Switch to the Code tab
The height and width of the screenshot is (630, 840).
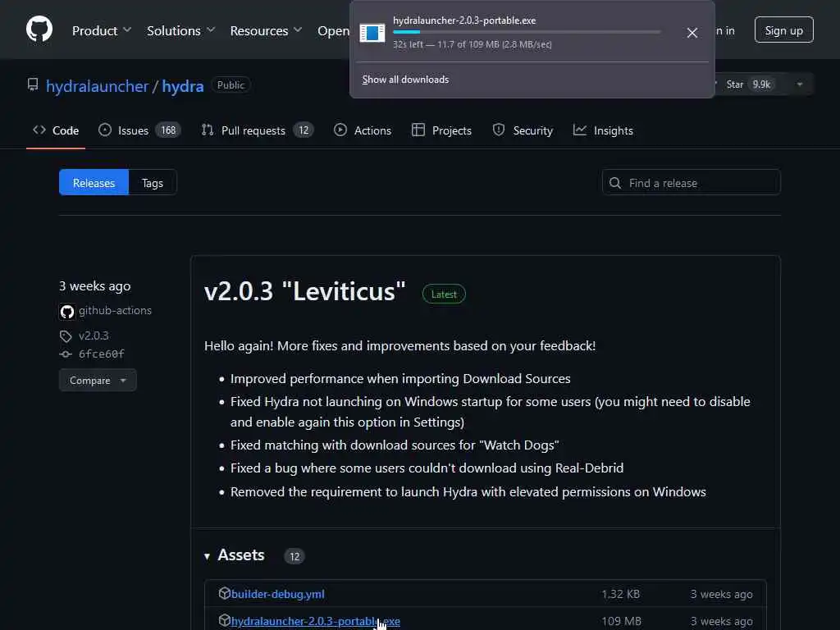click(56, 130)
